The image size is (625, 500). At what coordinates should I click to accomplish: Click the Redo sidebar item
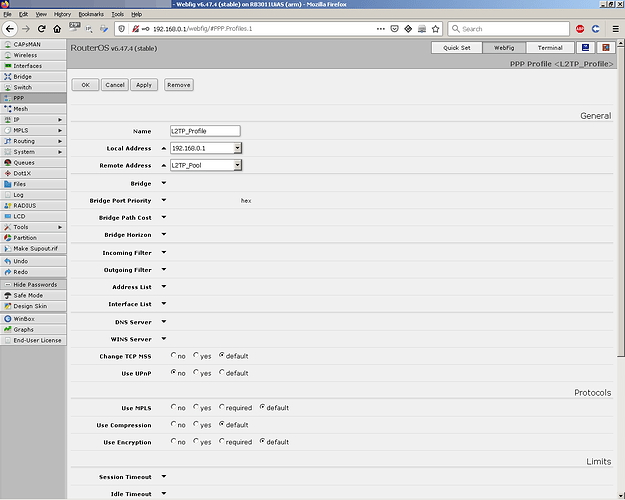(33, 272)
